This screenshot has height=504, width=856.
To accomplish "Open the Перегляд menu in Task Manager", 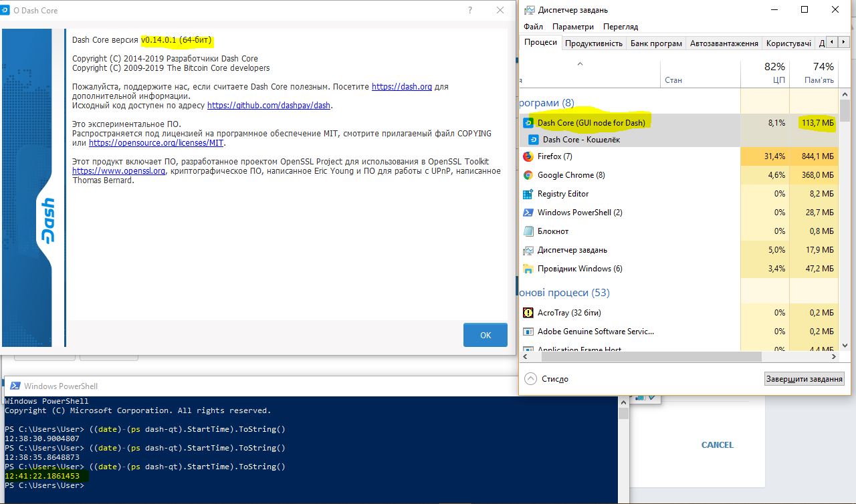I will tap(621, 27).
